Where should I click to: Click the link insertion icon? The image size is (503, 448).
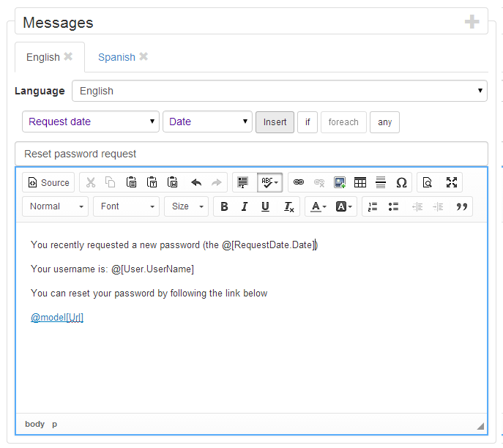(299, 183)
